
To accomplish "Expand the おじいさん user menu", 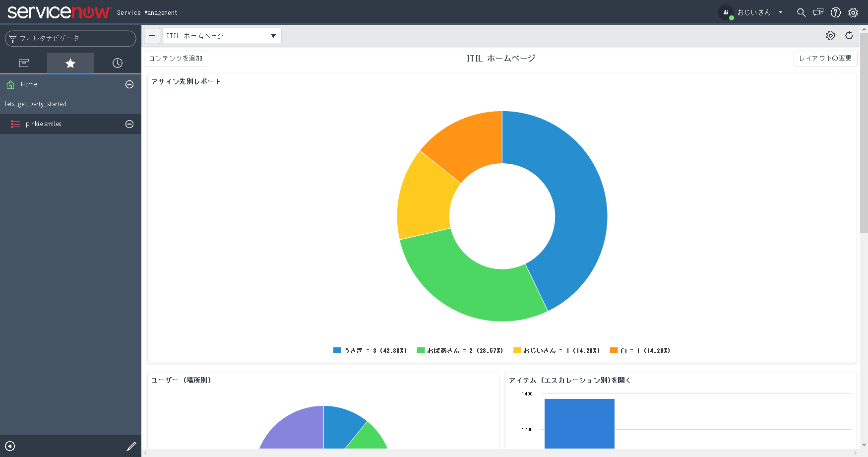I will pyautogui.click(x=781, y=12).
